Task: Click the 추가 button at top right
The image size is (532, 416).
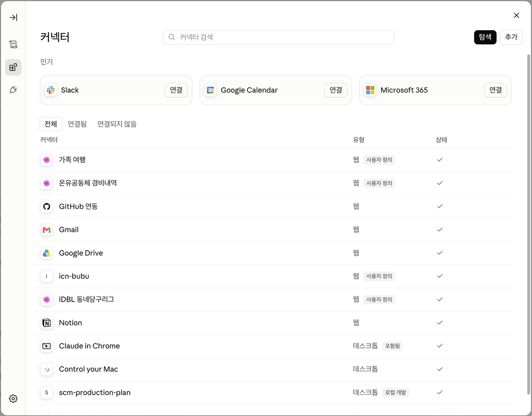Action: tap(511, 37)
